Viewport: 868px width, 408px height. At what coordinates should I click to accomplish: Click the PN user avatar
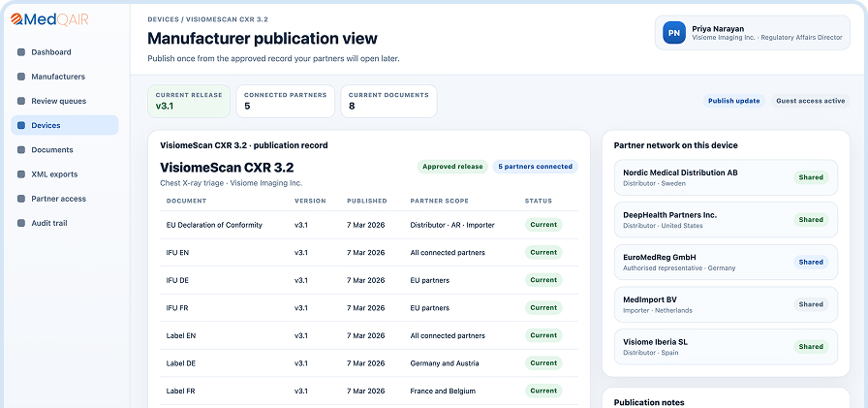coord(673,33)
